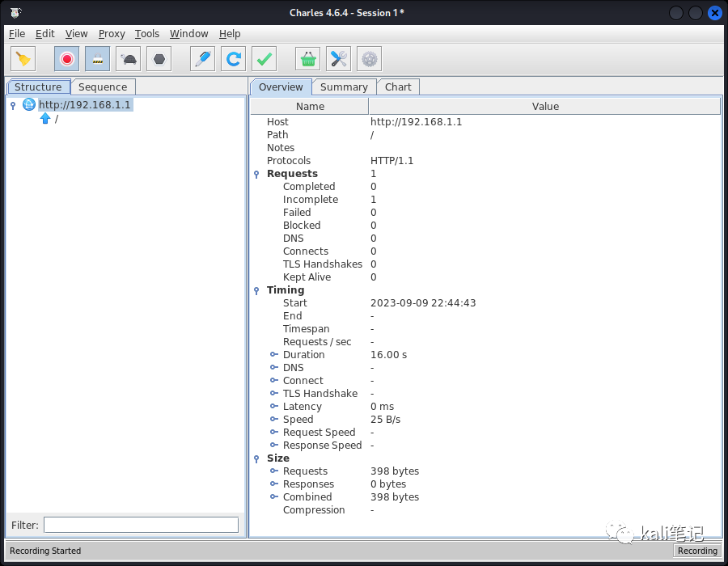The width and height of the screenshot is (728, 566).
Task: Toggle throttling turtle icon
Action: pos(129,59)
